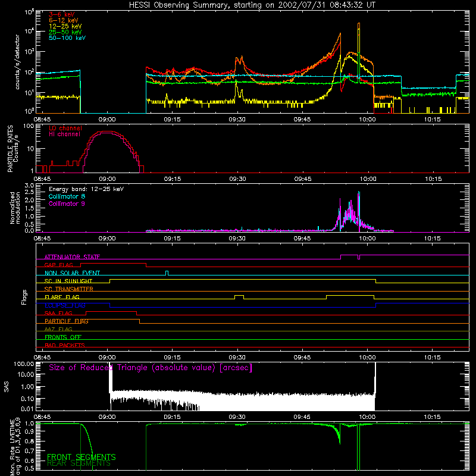Click the 'SC TRANSMITTER' flag label
The width and height of the screenshot is (476, 476).
69,289
